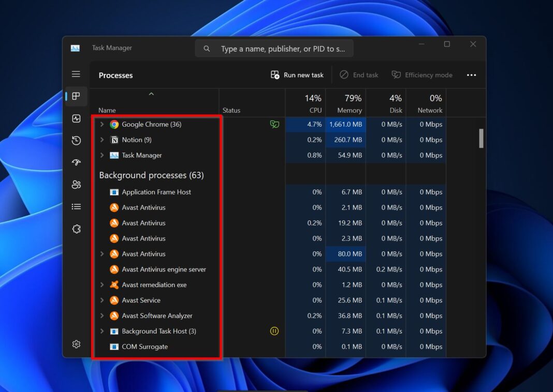The height and width of the screenshot is (392, 553).
Task: Open the Details list icon
Action: tap(76, 206)
